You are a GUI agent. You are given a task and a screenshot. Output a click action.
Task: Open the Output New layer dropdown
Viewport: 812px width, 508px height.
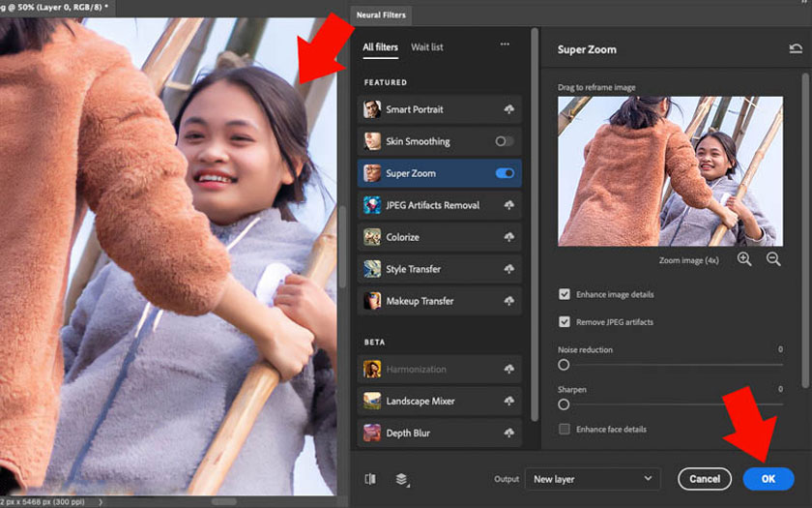click(593, 479)
